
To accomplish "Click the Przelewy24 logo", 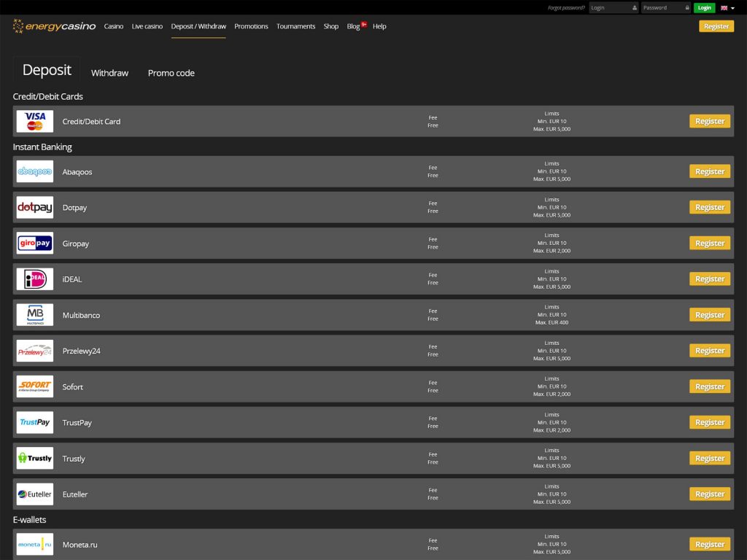I will coord(35,351).
